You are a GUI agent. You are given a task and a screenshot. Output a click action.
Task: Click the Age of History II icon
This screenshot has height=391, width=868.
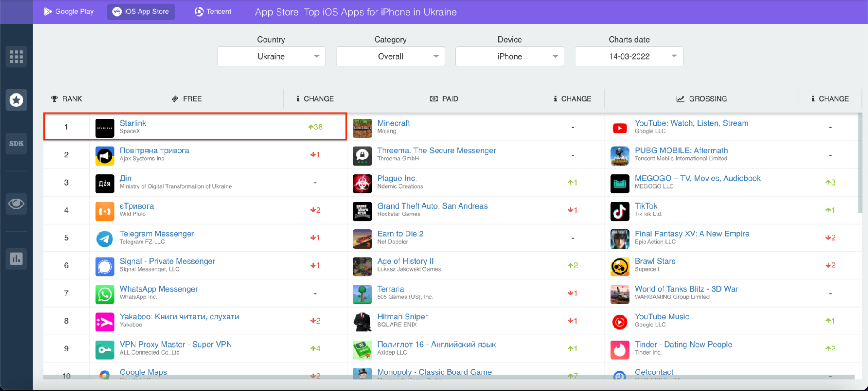point(363,266)
